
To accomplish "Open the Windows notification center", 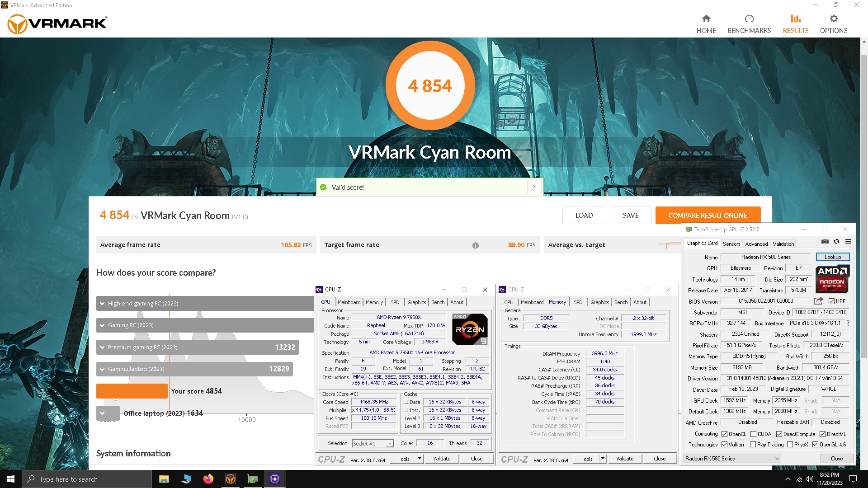I will [x=853, y=479].
